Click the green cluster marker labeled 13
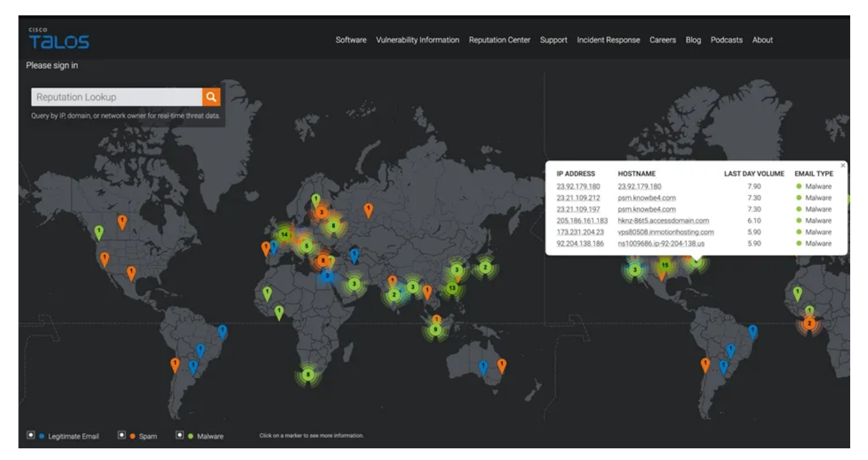This screenshot has height=460, width=868. coord(452,287)
